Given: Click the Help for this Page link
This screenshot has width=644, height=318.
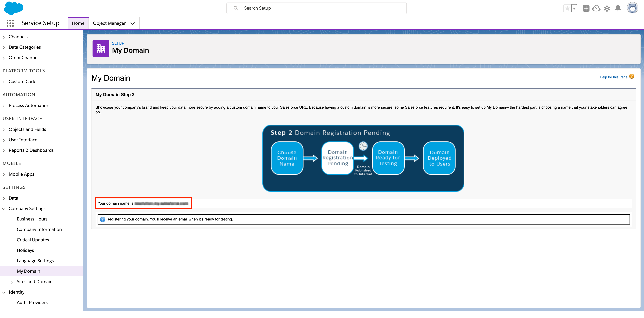Looking at the screenshot, I should coord(614,77).
